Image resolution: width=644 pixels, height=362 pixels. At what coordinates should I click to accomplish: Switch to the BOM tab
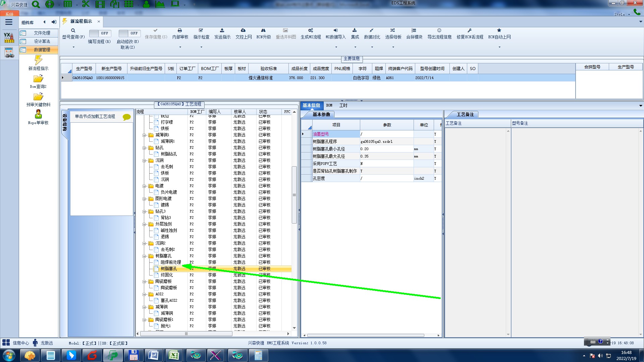pos(329,105)
